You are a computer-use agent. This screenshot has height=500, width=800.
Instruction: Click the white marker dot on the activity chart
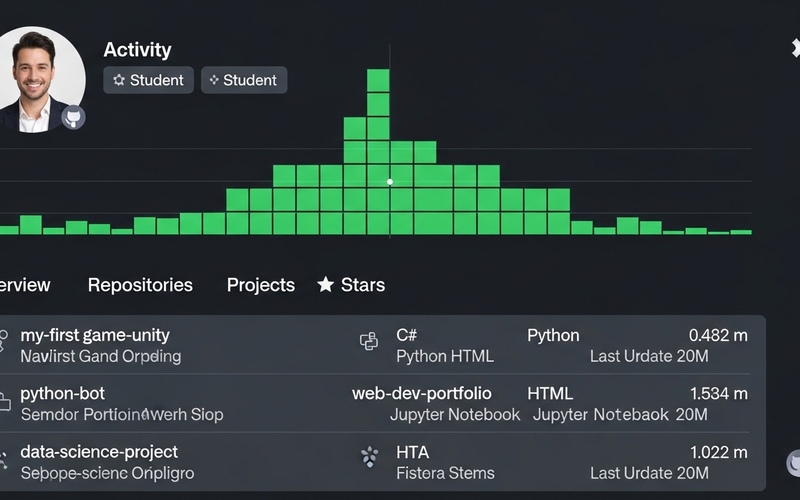pos(390,182)
